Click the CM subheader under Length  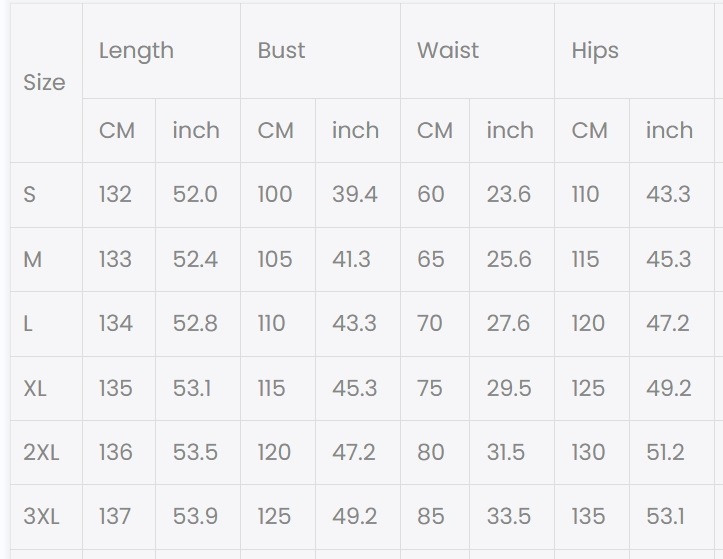(x=117, y=131)
